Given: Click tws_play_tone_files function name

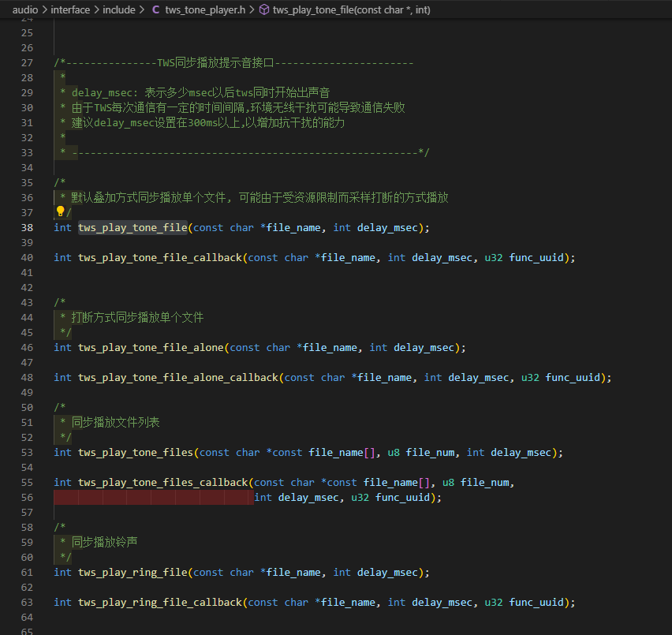Looking at the screenshot, I should [x=136, y=453].
